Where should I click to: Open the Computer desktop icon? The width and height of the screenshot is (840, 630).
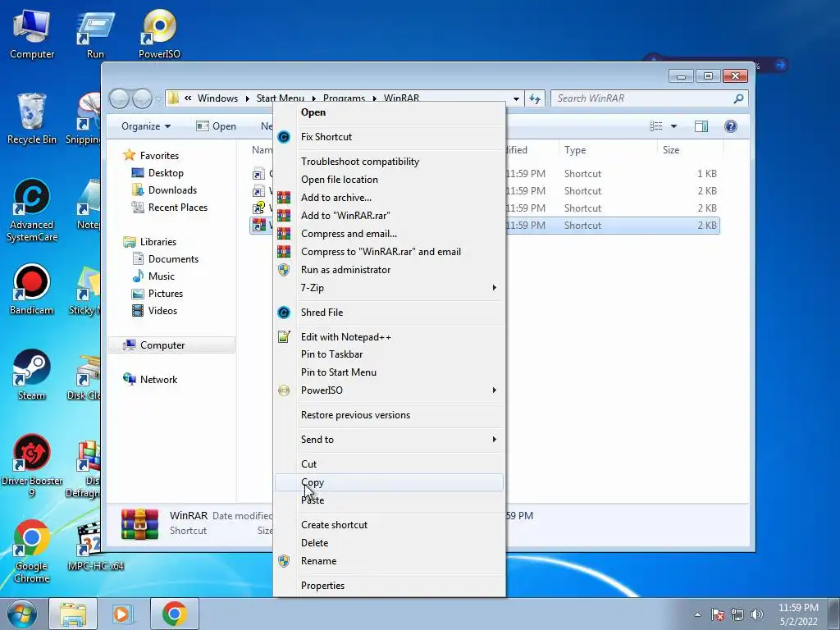(x=32, y=33)
